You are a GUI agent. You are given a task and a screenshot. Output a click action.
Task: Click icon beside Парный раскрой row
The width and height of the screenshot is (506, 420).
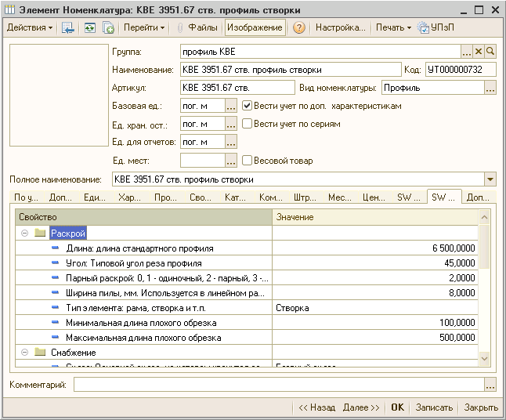[x=55, y=277]
